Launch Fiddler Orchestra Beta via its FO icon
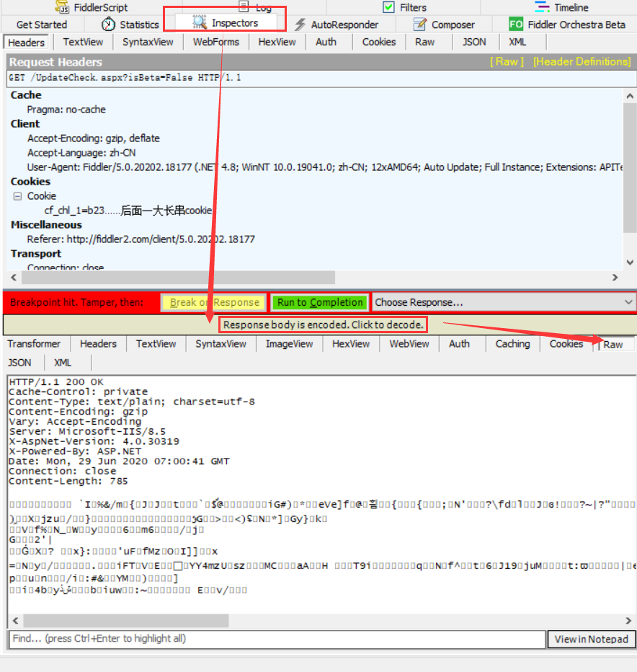This screenshot has width=637, height=672. point(514,24)
